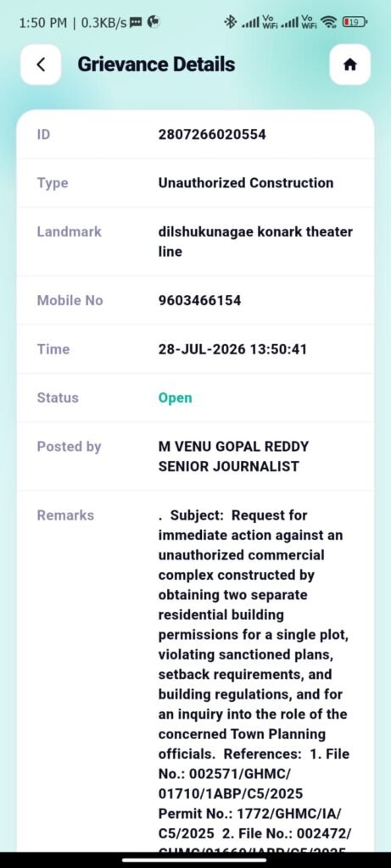Select the grievance ID number 2807266020554
The width and height of the screenshot is (391, 868).
(x=212, y=134)
